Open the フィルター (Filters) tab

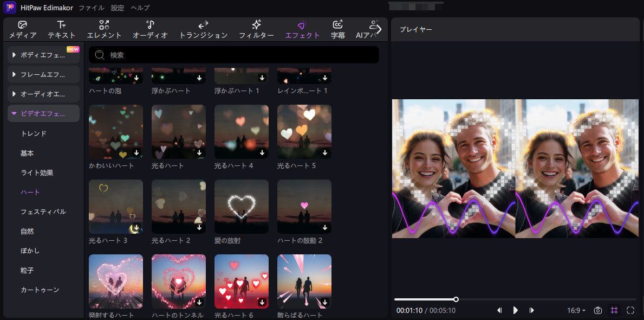256,30
